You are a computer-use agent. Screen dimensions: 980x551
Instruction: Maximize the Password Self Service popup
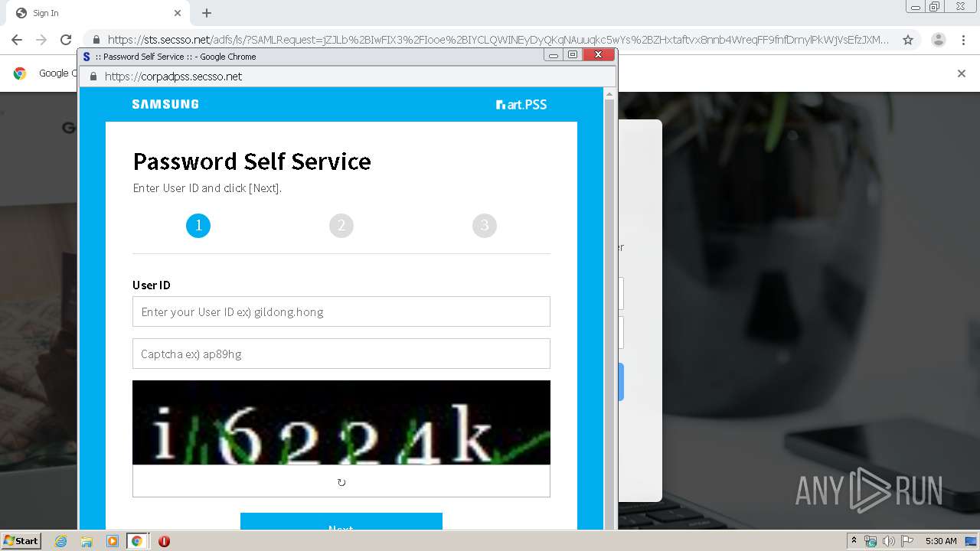click(x=573, y=55)
